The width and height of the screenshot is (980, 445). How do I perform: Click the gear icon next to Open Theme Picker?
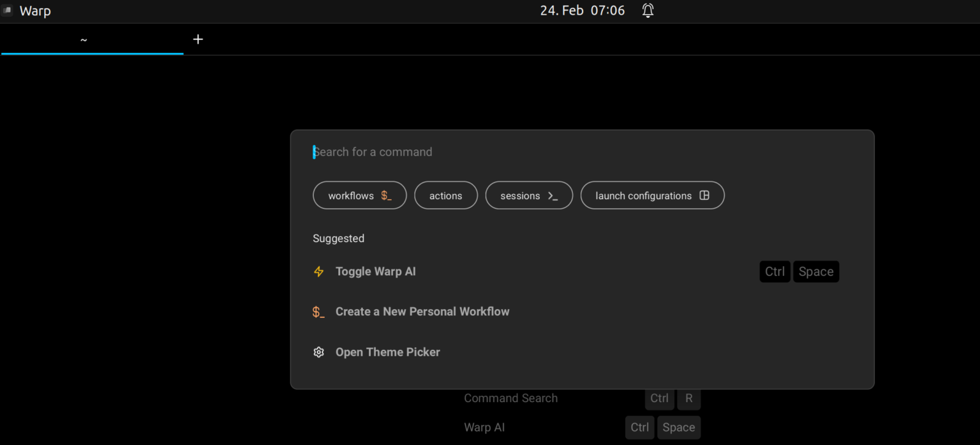318,352
